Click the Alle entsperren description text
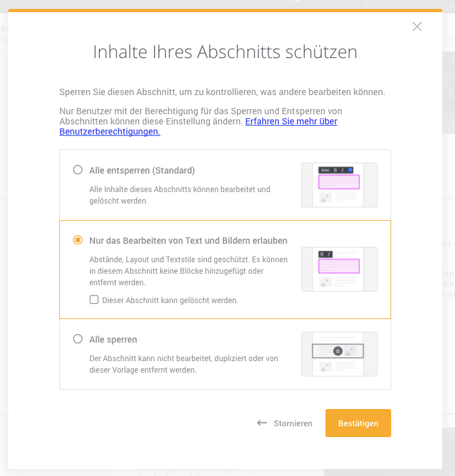Screen dimensions: 455x476 [180, 195]
